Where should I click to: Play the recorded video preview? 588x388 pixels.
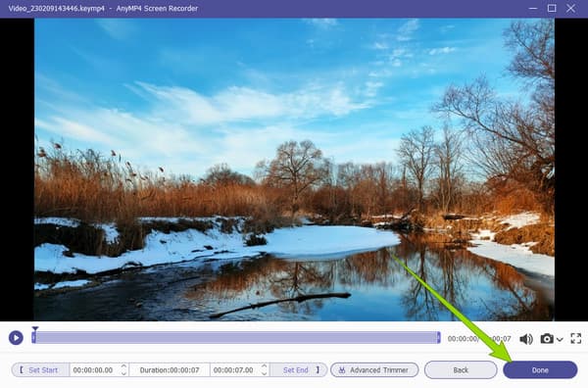point(16,338)
